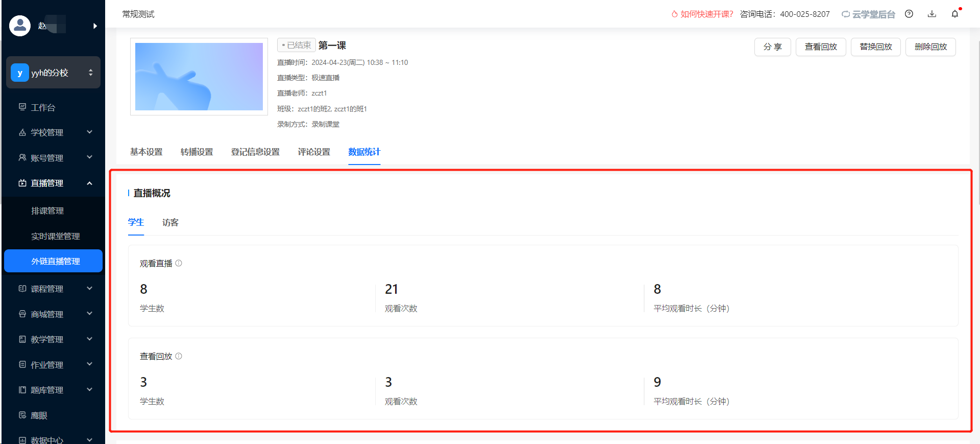Click the download icon in header

(x=932, y=14)
